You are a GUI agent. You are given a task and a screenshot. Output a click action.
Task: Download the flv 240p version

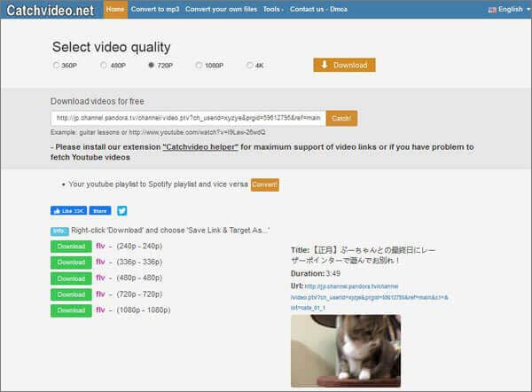(x=71, y=247)
